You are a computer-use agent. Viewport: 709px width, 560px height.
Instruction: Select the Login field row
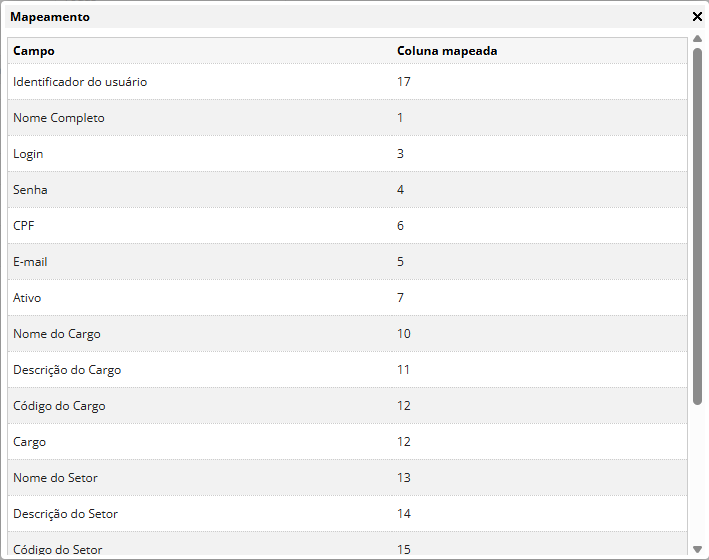pos(28,154)
